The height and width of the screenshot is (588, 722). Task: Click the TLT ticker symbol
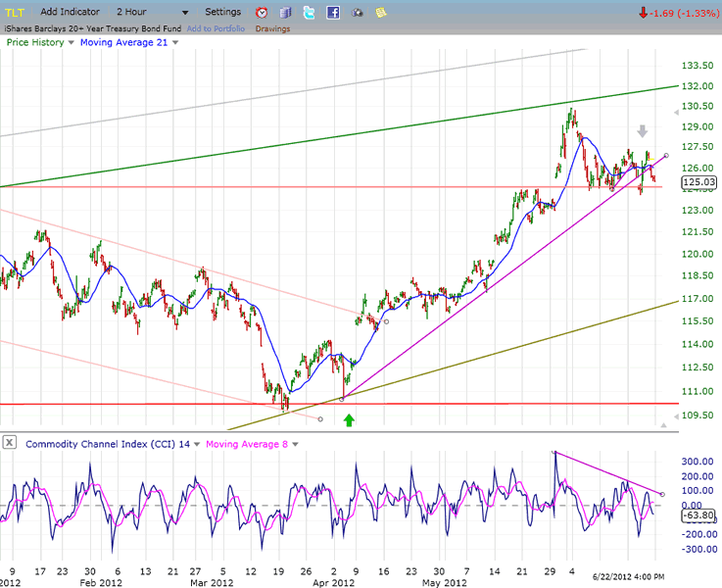point(16,12)
